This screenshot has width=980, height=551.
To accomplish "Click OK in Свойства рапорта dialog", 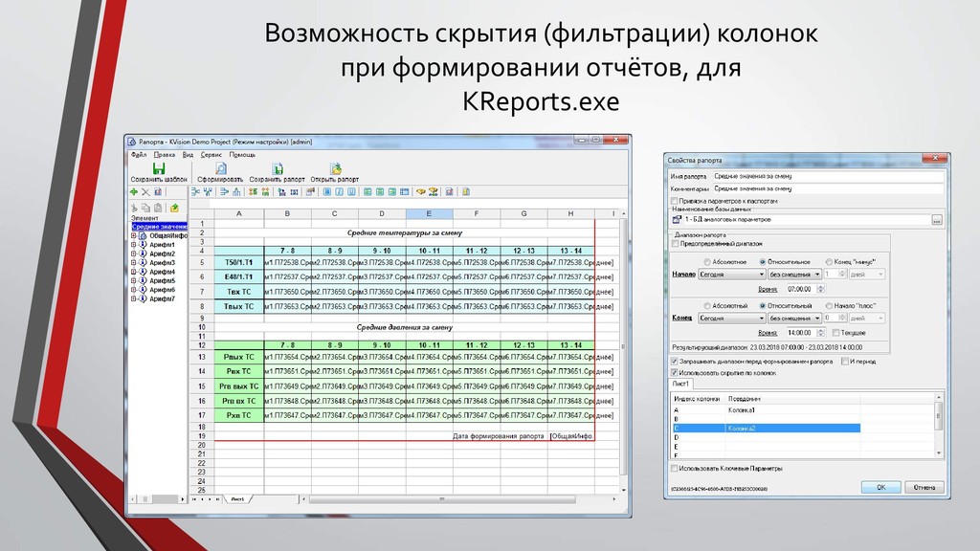I will pos(880,487).
